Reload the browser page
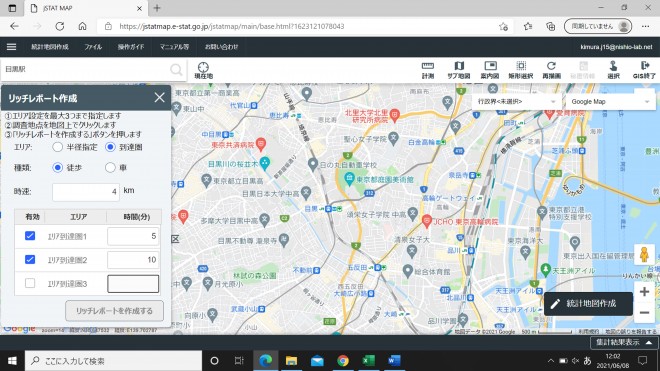 coord(60,26)
